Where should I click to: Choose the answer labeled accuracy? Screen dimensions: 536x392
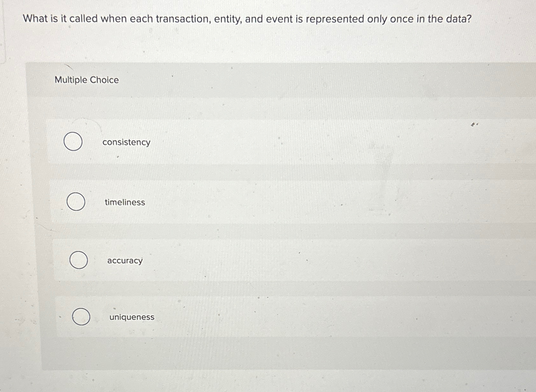pos(125,261)
